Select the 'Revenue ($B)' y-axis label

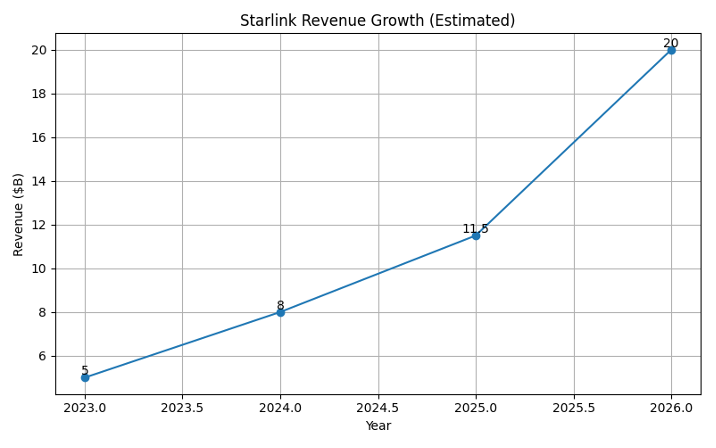pyautogui.click(x=19, y=214)
